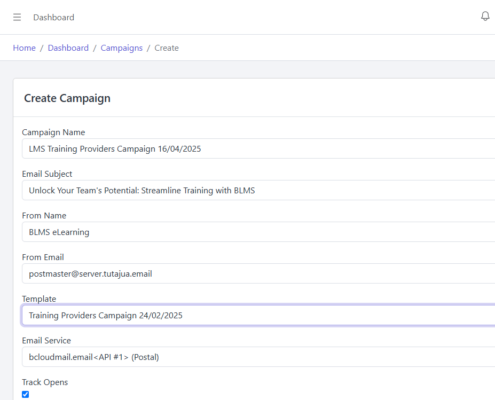Click the Create breadcrumb text

[166, 48]
